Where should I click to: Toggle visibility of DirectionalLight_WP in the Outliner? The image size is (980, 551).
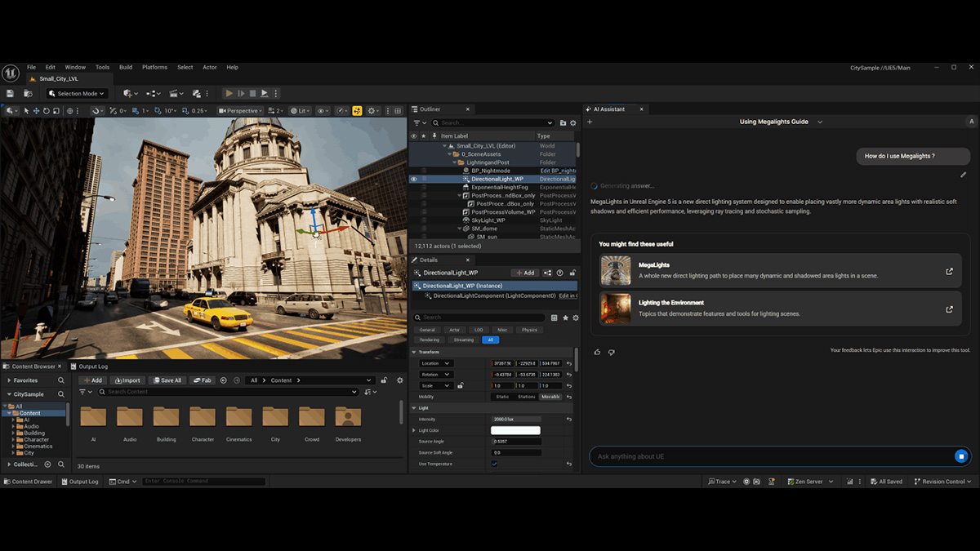point(414,178)
